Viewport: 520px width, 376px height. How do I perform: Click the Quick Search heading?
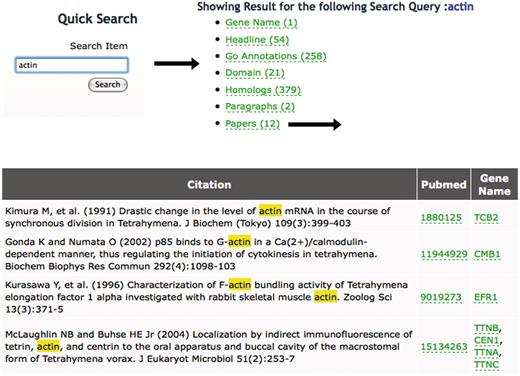click(97, 19)
